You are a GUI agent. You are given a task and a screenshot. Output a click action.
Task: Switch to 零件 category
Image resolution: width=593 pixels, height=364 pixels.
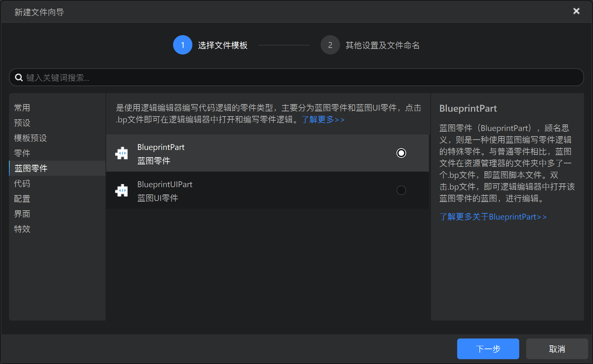(22, 153)
